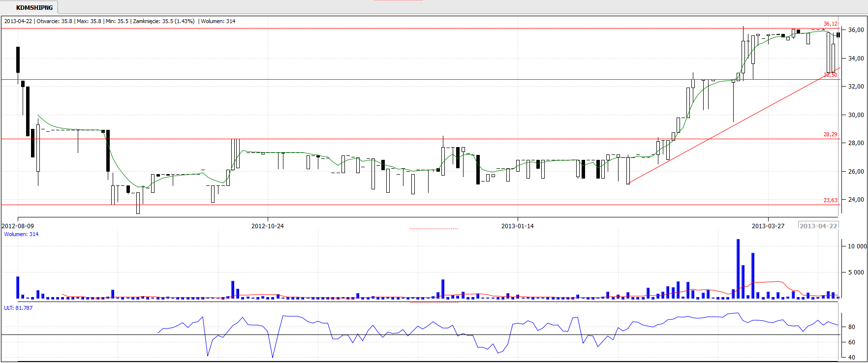
Task: Click the tallest blue volume bar
Action: pyautogui.click(x=738, y=269)
